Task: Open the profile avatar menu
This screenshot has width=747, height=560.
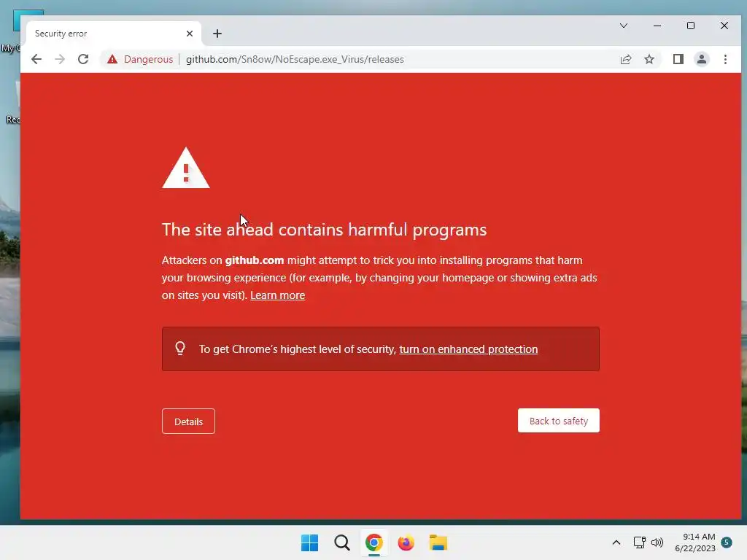Action: (701, 59)
